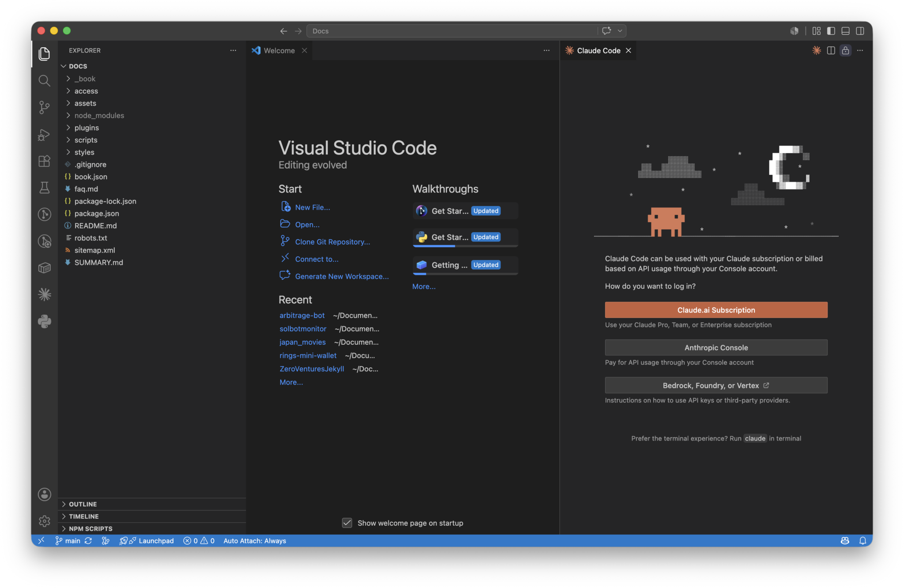Expand the OUTLINE section
The image size is (904, 588).
click(x=151, y=504)
